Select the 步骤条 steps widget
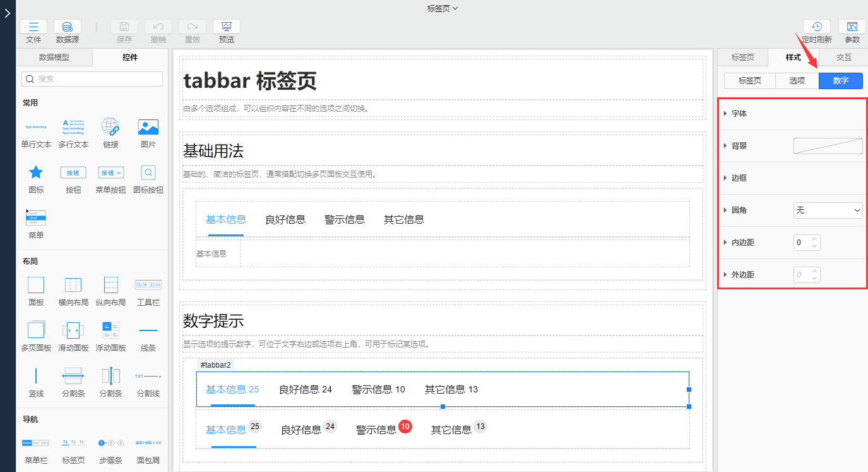Screen dimensions: 868x472 (110, 443)
